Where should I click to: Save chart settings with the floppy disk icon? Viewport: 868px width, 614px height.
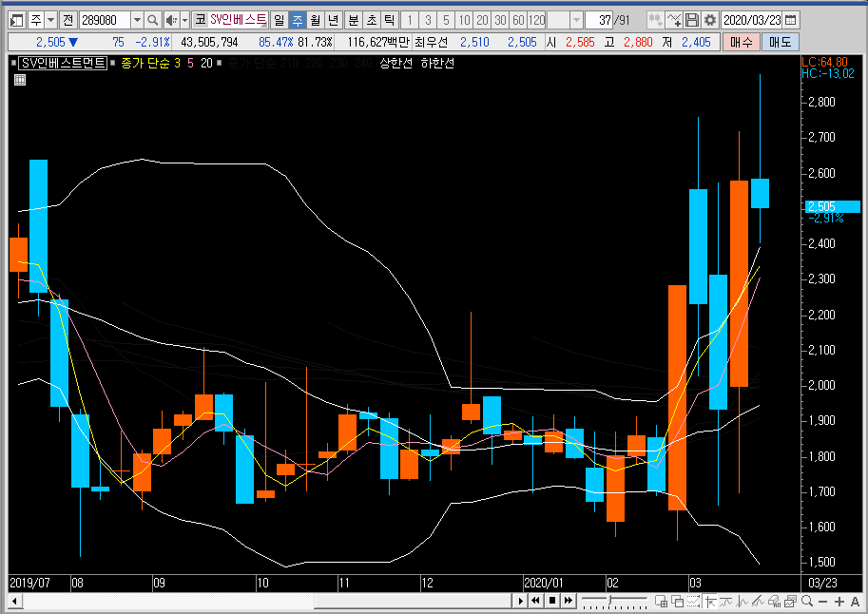click(x=692, y=21)
